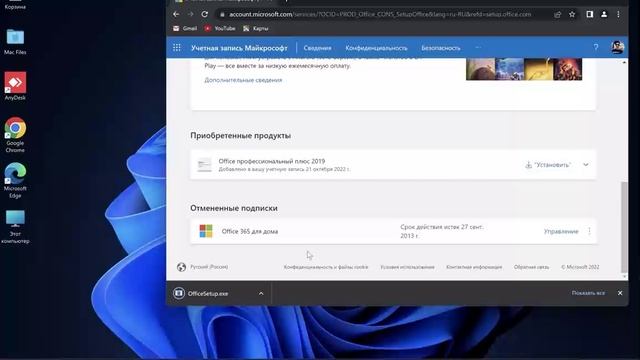Open the Microsoft apps grid launcher
The image size is (640, 360).
tap(177, 48)
